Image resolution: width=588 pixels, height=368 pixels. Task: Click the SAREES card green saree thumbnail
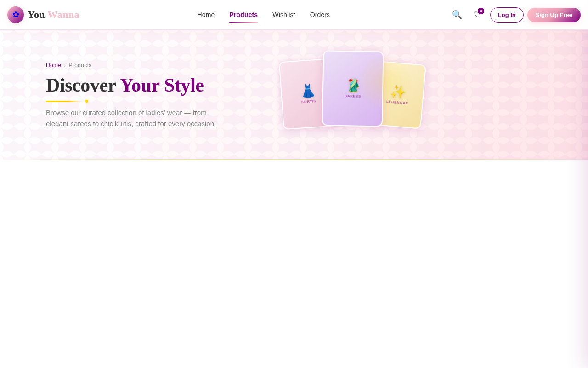[x=353, y=84]
